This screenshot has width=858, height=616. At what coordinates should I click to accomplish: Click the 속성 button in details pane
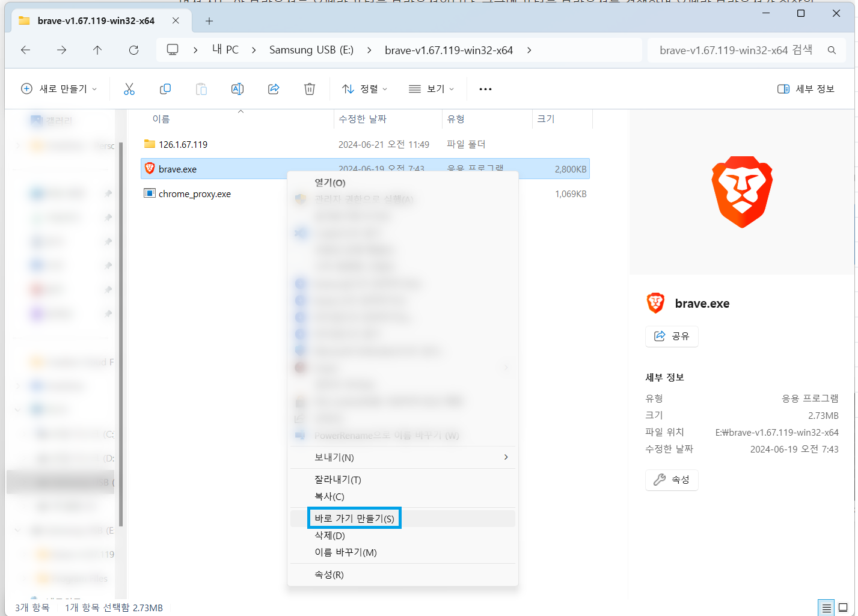coord(672,480)
